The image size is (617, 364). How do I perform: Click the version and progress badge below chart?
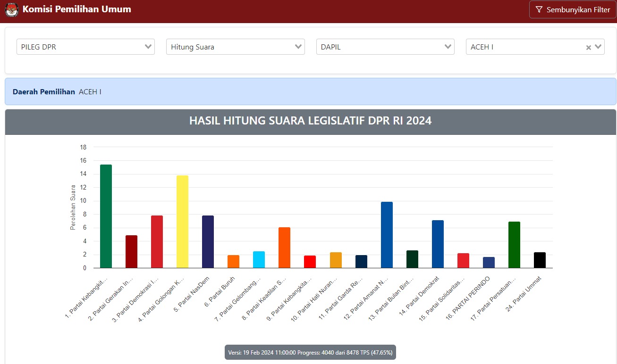point(310,352)
